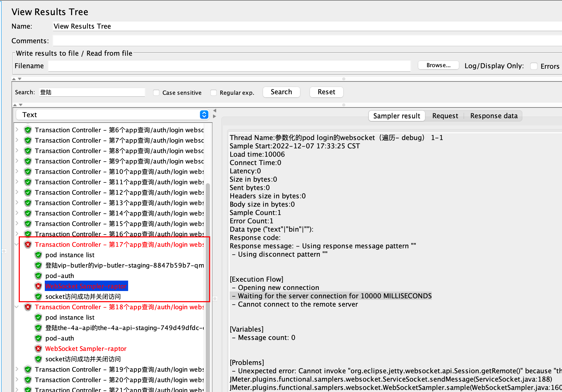Click into the Search text field

92,92
